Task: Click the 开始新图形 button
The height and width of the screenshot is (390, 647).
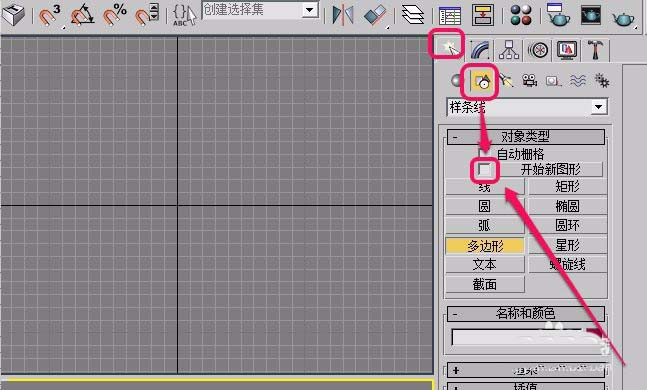Action: pos(550,169)
